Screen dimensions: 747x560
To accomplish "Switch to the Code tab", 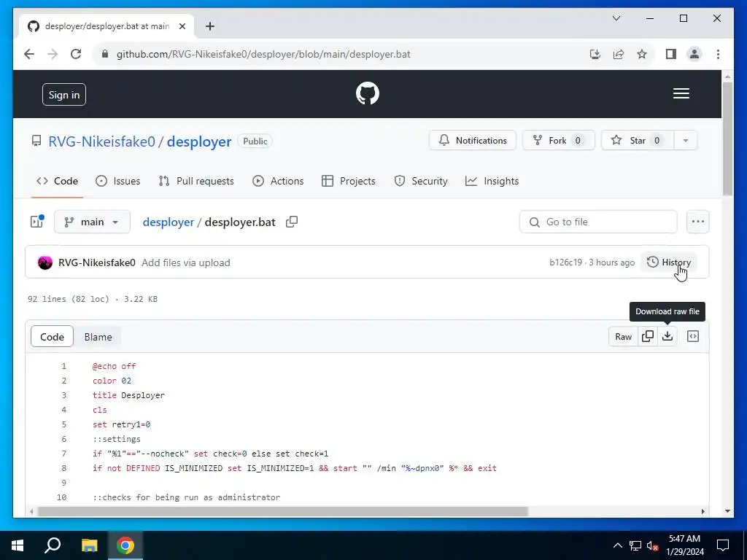I will coord(57,181).
